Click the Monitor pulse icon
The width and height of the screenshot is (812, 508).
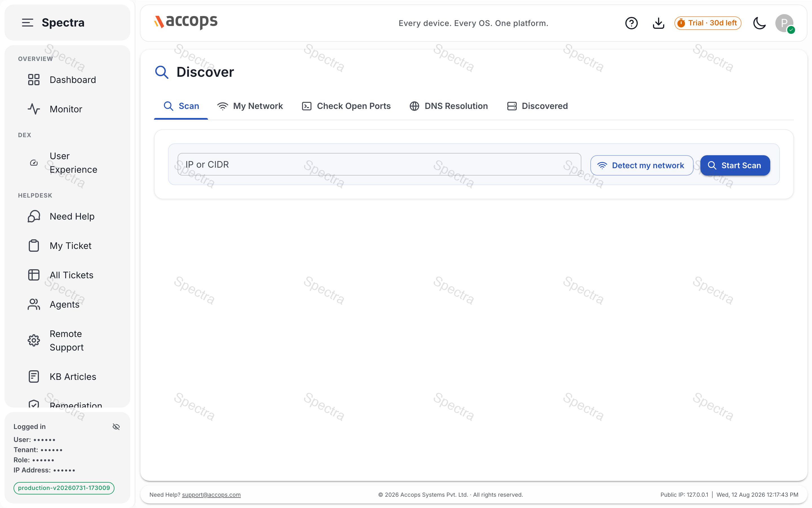34,109
